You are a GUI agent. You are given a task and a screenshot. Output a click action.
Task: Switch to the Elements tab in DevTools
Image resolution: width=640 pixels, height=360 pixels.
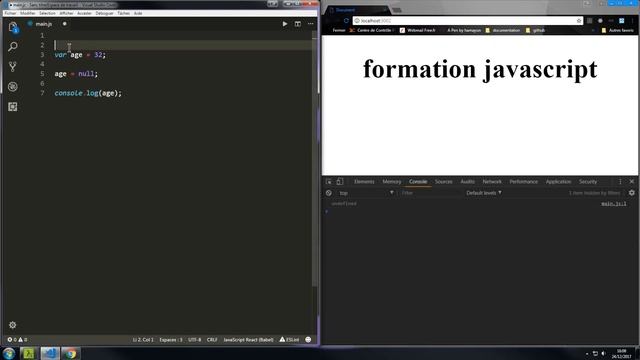364,182
